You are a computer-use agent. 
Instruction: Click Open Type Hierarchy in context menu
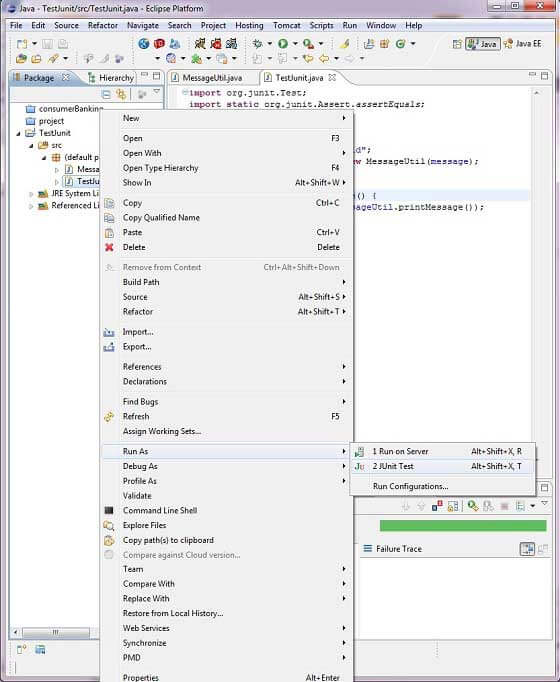(225, 168)
